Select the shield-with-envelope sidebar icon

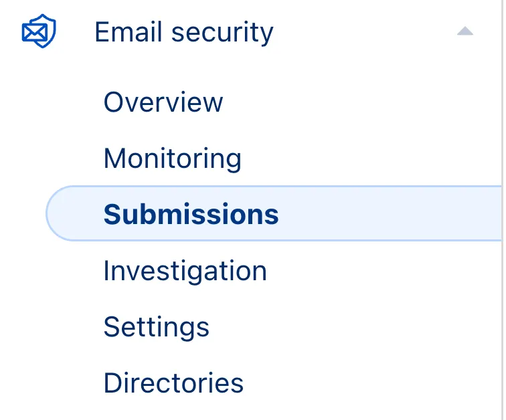(x=38, y=31)
